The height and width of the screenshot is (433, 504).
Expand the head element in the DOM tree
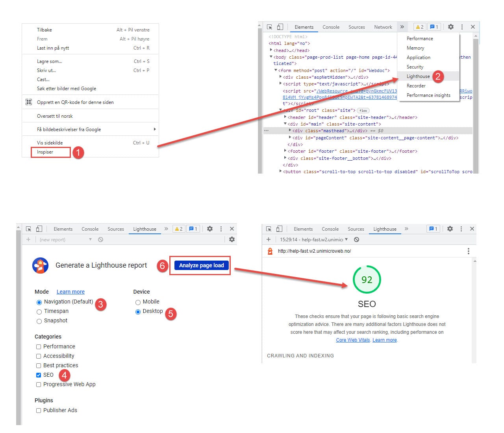tap(271, 50)
